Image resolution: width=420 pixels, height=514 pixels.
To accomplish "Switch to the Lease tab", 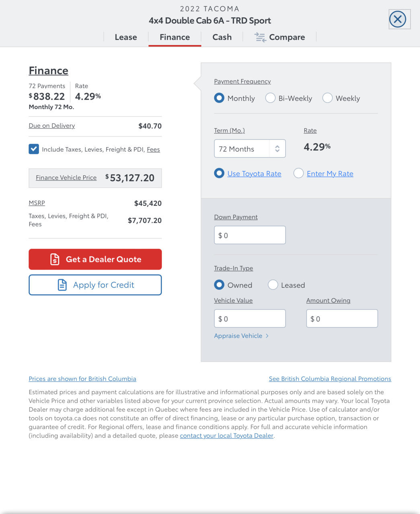I will 126,37.
